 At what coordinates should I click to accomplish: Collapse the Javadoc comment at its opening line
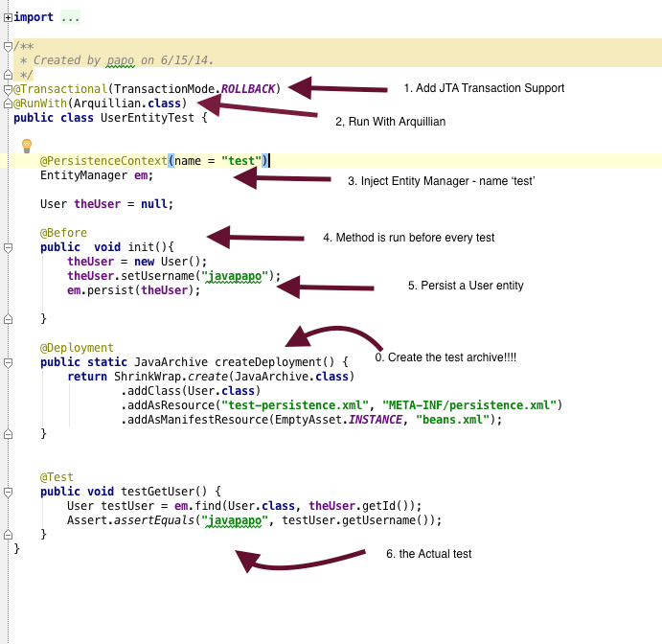click(8, 46)
